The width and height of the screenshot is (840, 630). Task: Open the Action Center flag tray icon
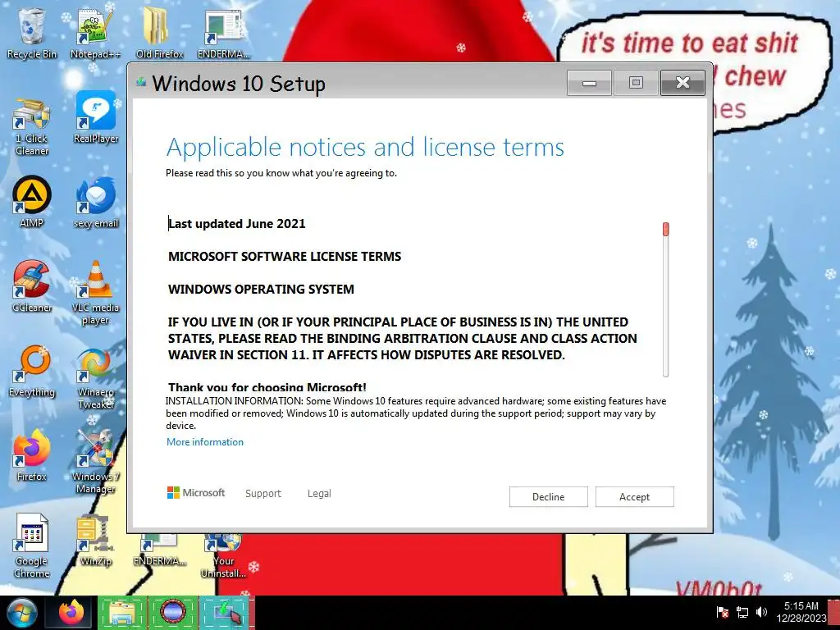722,612
